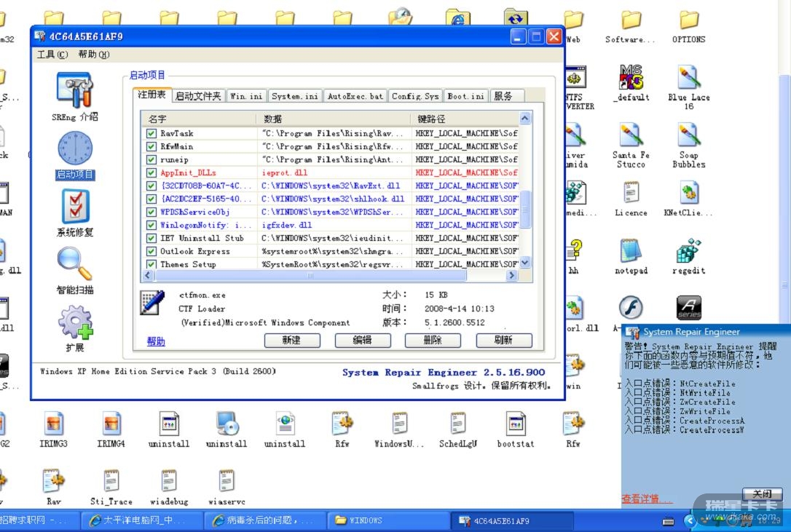Viewport: 791px width, 532px height.
Task: Uncheck the runeip startup entry
Action: click(x=151, y=159)
